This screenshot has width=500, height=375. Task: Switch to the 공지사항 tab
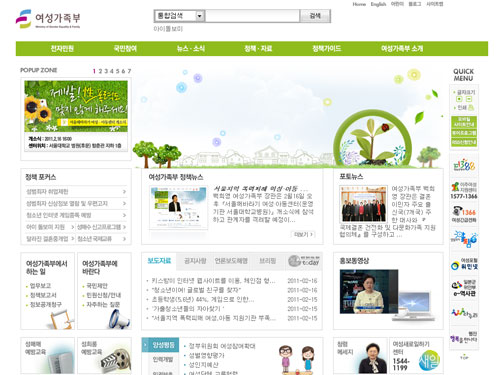point(195,261)
